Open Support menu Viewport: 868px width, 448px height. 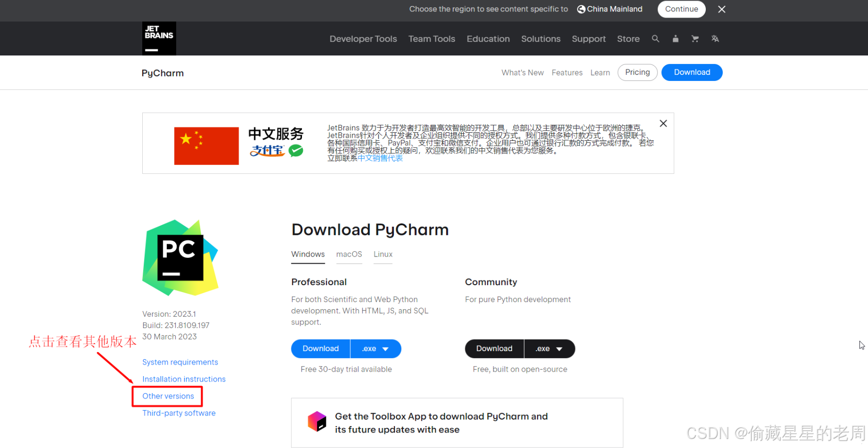588,38
